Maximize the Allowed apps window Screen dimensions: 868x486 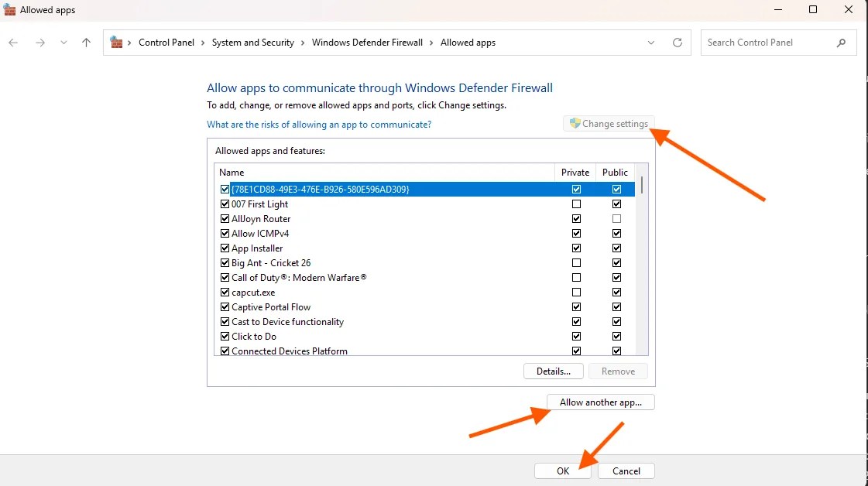(813, 10)
